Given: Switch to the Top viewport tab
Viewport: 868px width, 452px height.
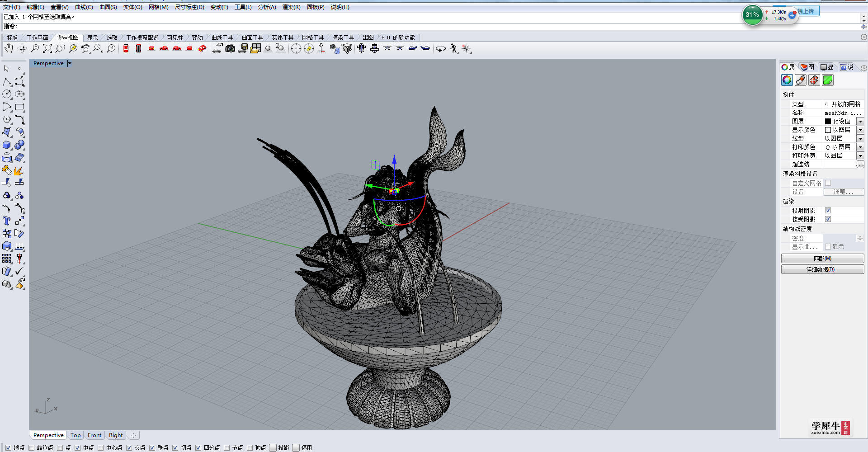Looking at the screenshot, I should point(75,435).
